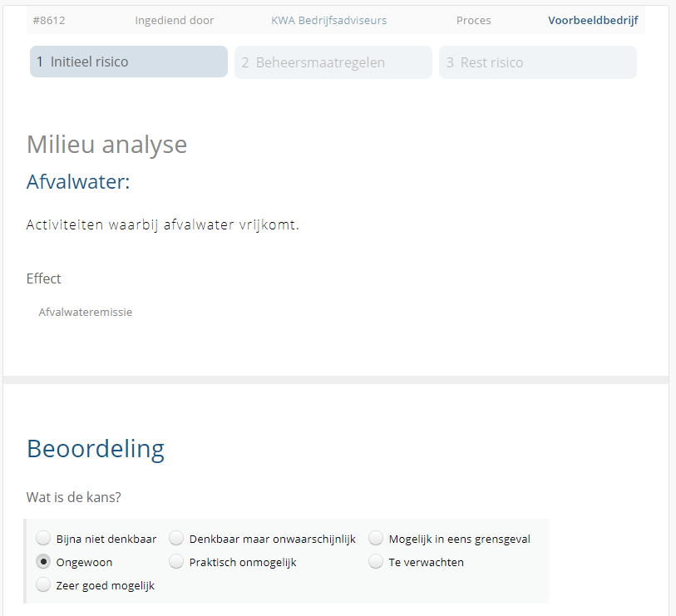Pick the "Praktisch onmogelijk" option
The image size is (676, 616).
pyautogui.click(x=176, y=561)
